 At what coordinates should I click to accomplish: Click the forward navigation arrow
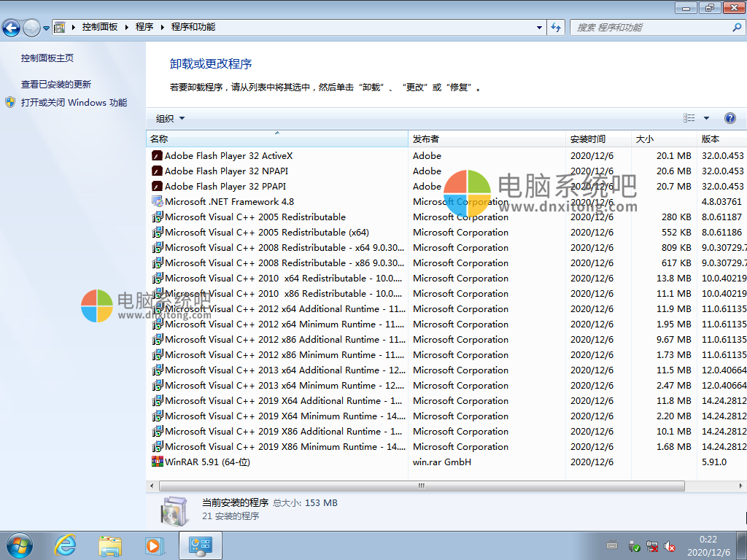[x=32, y=26]
